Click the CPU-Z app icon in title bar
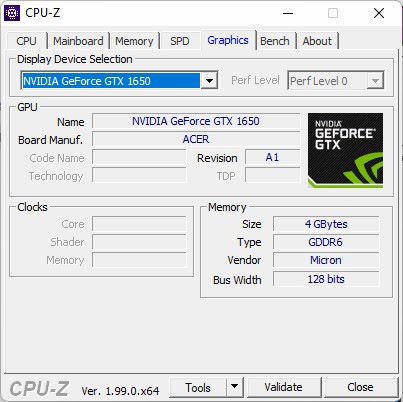Screen dimensions: 403x402 coord(12,13)
